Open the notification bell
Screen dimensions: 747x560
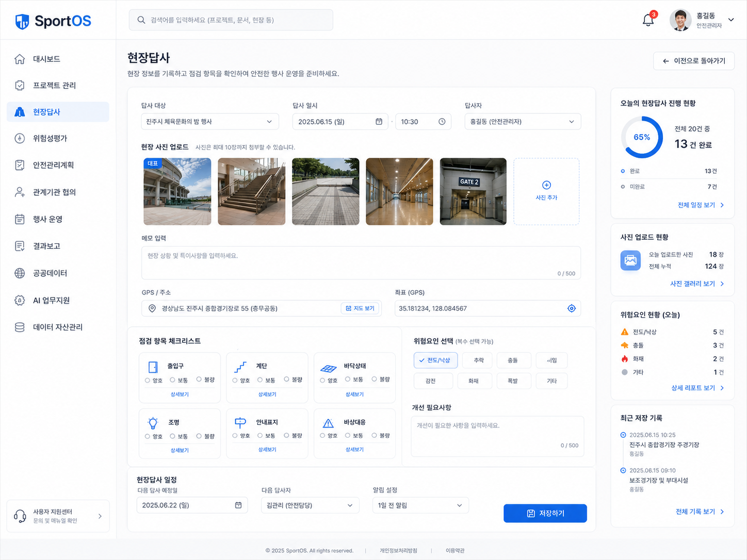coord(648,20)
